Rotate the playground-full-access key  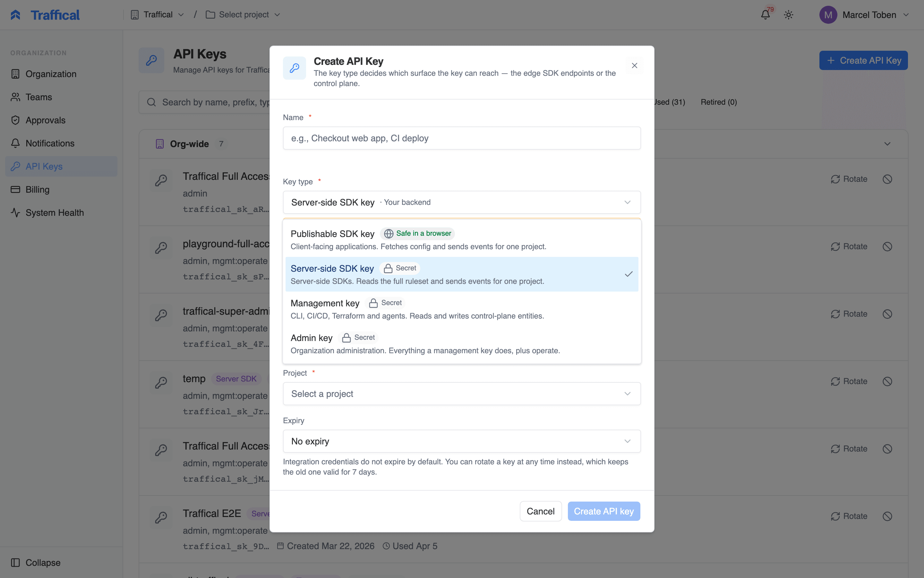click(x=849, y=247)
